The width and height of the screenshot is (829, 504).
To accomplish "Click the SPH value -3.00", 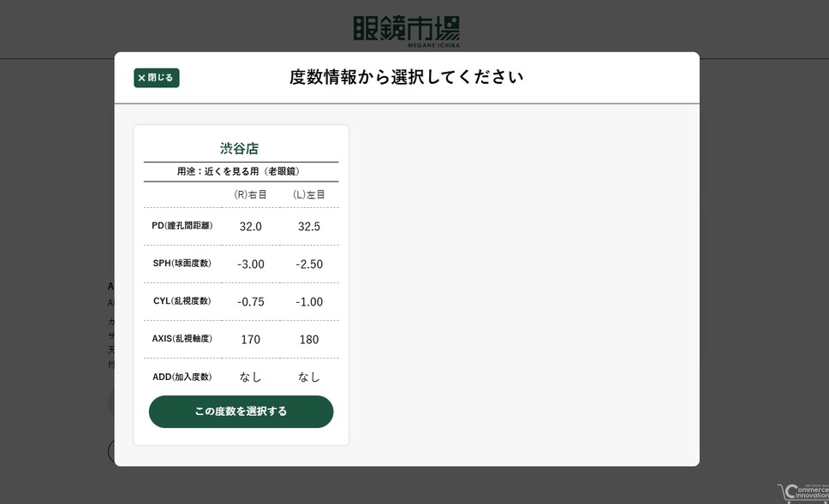I will pos(251,264).
